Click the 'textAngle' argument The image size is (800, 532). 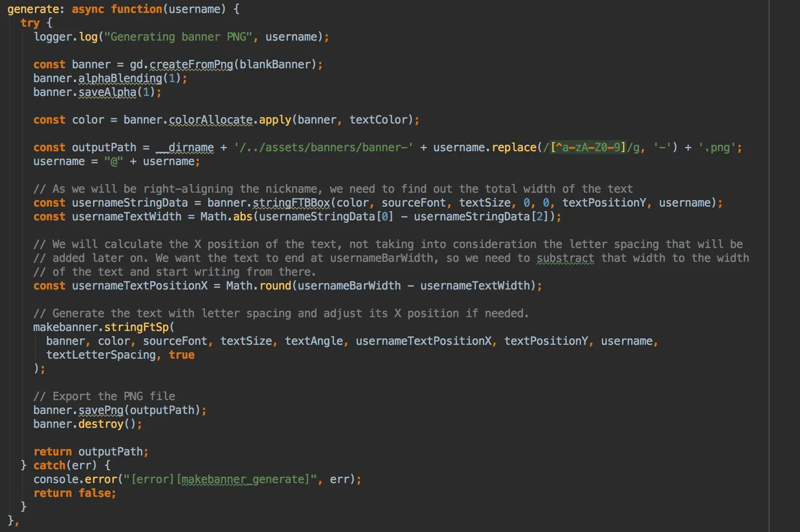(x=314, y=341)
